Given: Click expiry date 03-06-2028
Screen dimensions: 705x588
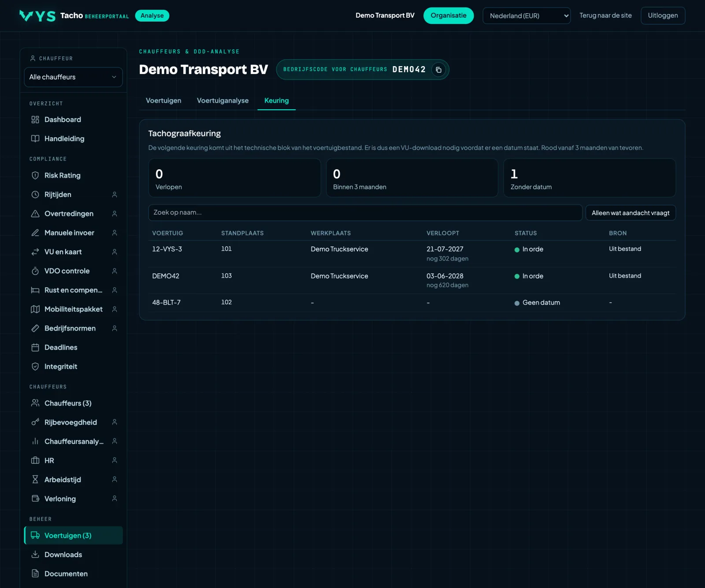Looking at the screenshot, I should point(445,276).
